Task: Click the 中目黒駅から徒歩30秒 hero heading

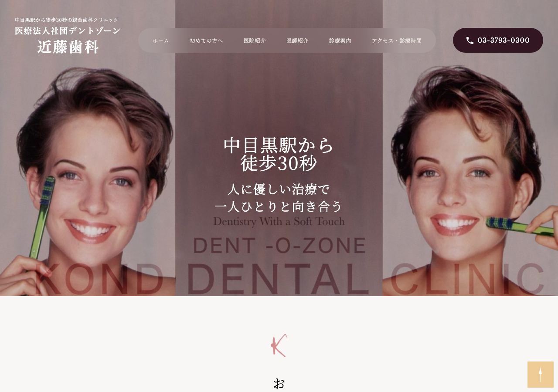Action: (279, 154)
